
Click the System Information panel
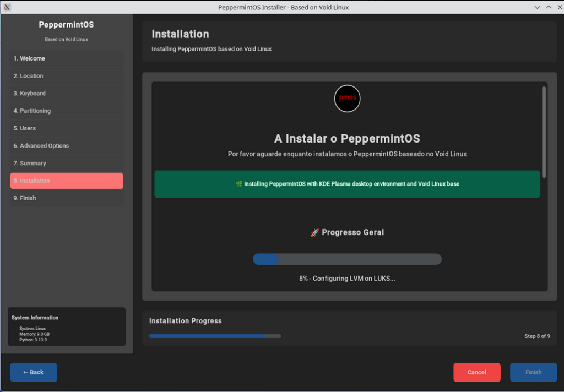point(67,326)
